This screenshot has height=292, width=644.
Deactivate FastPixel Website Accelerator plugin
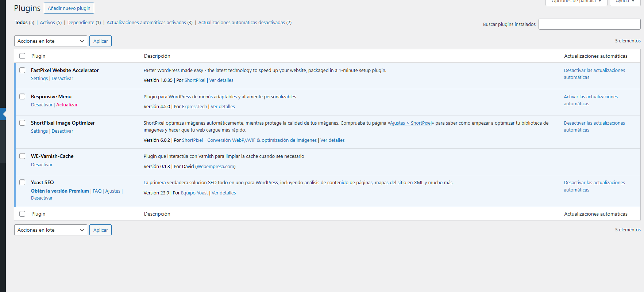pyautogui.click(x=62, y=79)
